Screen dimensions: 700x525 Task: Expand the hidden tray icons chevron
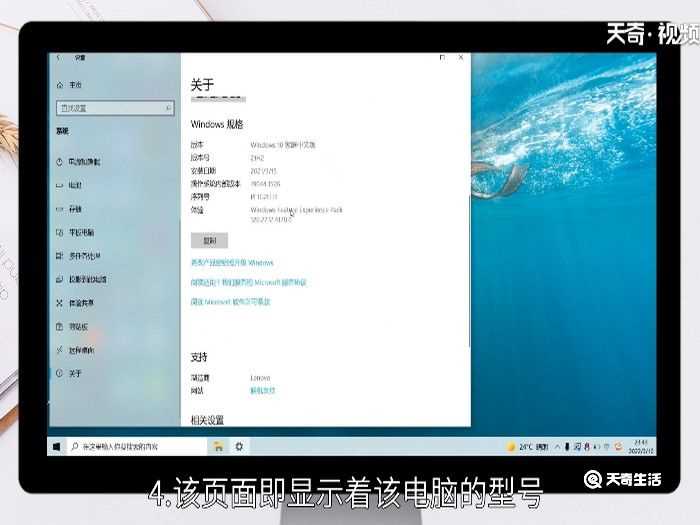pyautogui.click(x=557, y=446)
